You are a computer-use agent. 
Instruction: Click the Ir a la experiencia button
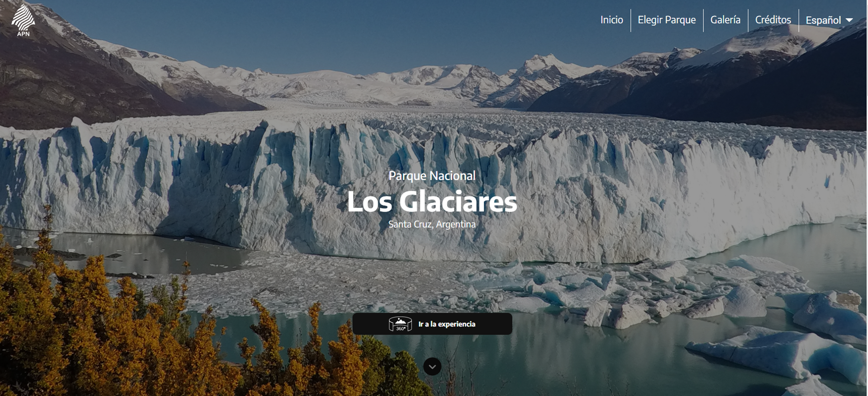432,324
